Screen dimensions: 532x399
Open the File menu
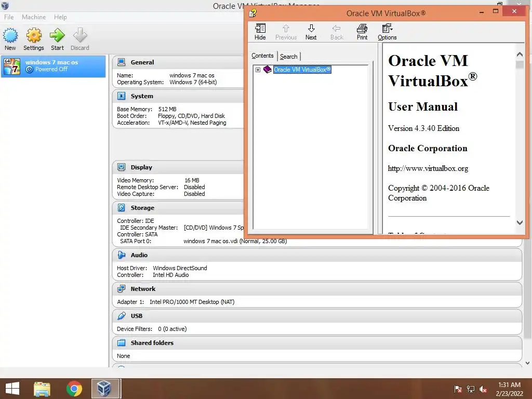click(9, 17)
